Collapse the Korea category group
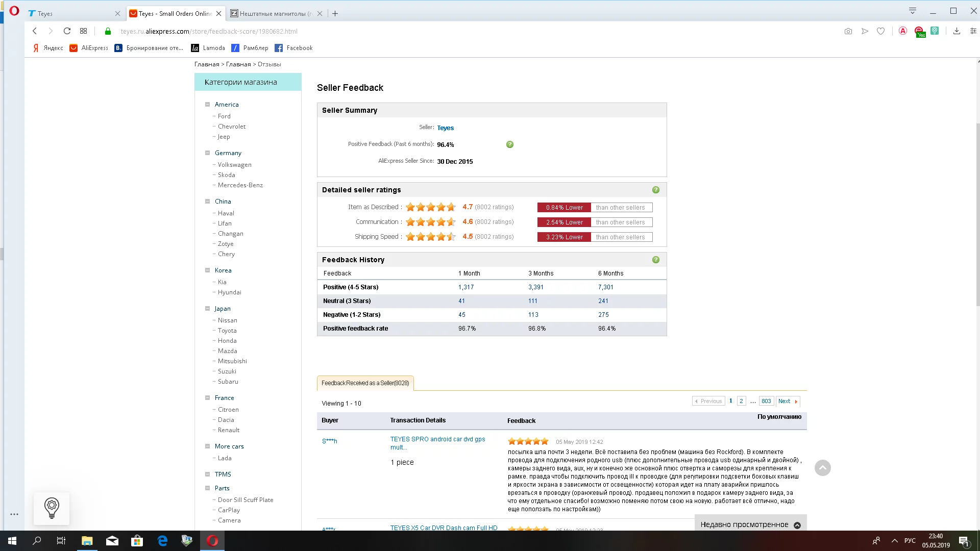This screenshot has width=980, height=551. [x=208, y=270]
